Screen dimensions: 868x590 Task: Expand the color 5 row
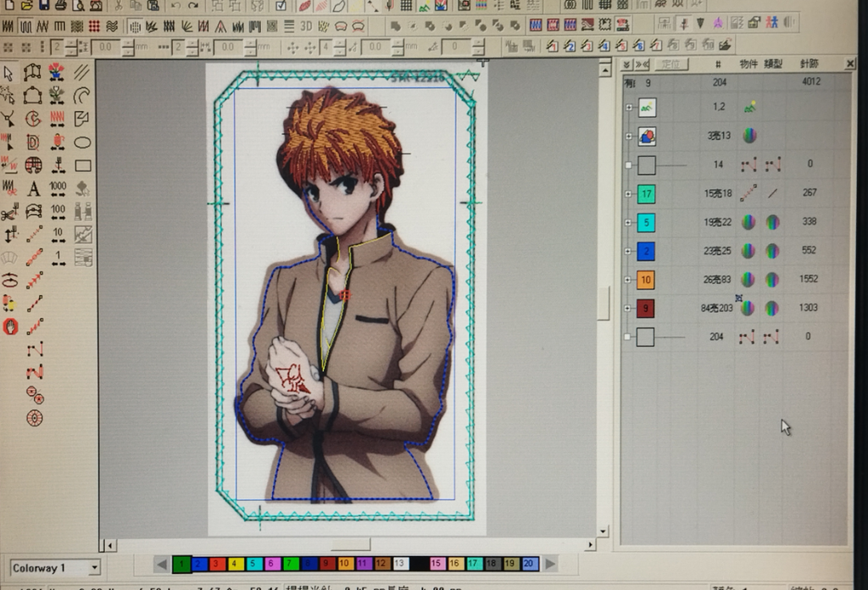(628, 222)
